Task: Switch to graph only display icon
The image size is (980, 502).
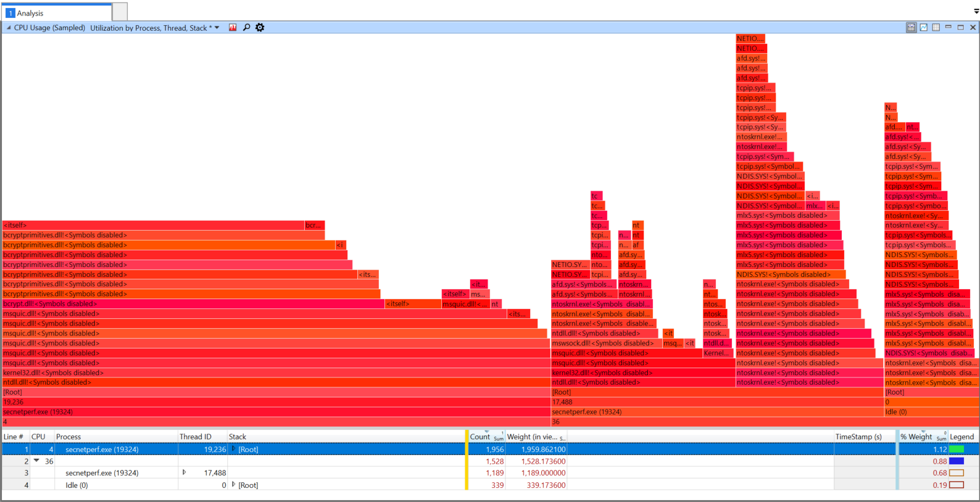Action: 924,28
